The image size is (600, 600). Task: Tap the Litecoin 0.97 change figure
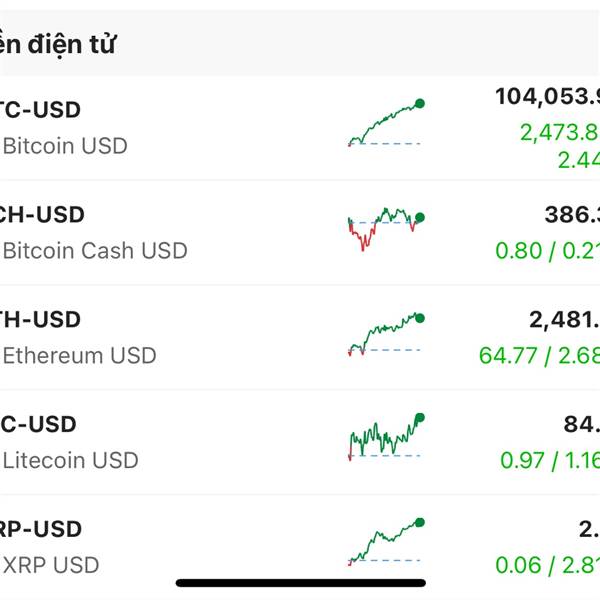pos(522,460)
